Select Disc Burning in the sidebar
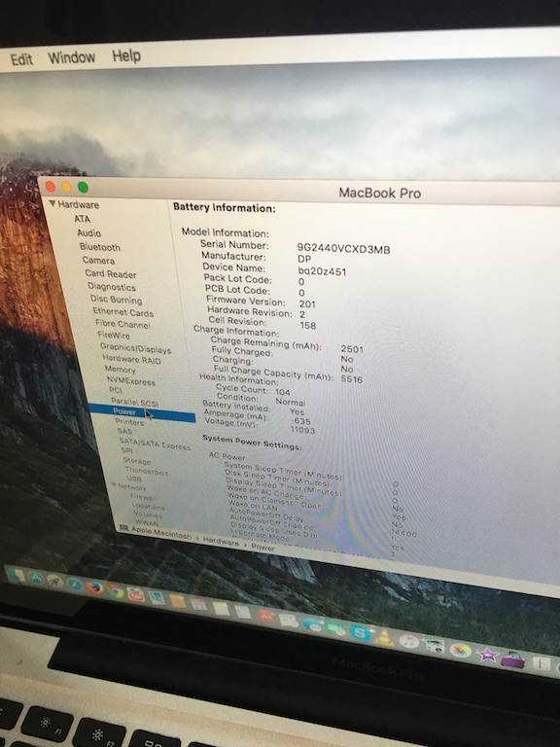 pos(117,300)
